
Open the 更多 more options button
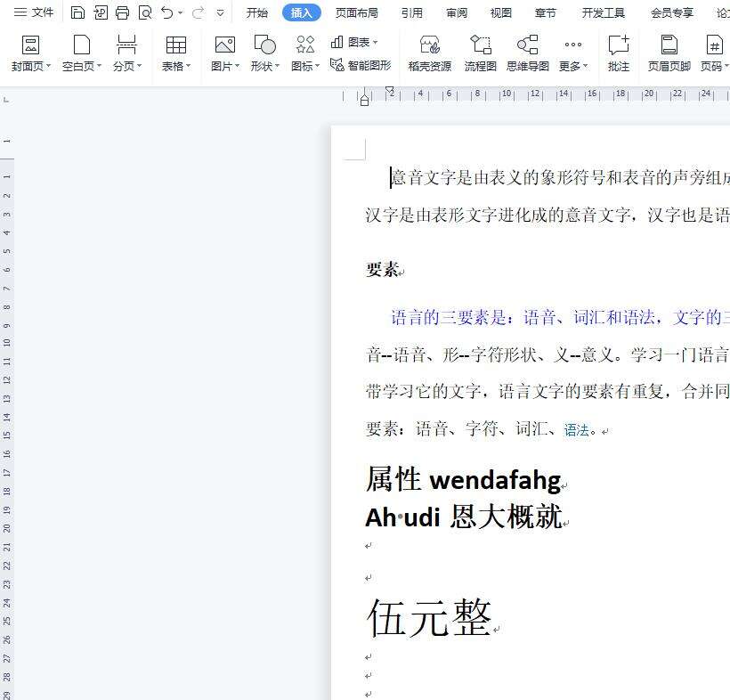(x=573, y=53)
